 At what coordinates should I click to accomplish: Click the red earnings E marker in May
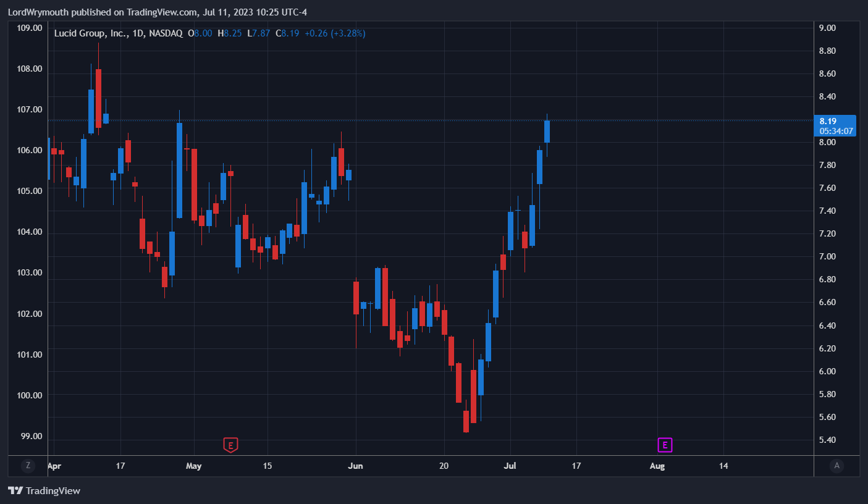pos(230,445)
